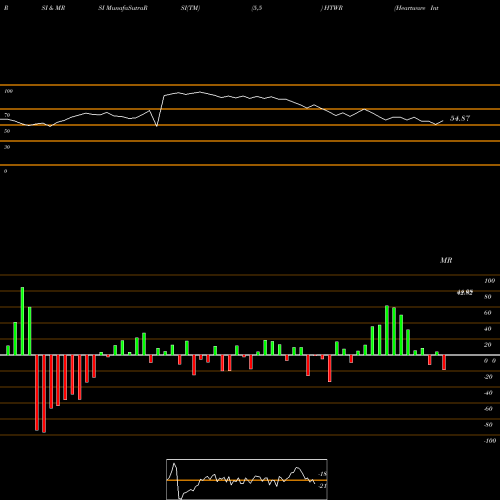Image resolution: width=500 pixels, height=500 pixels.
Task: Click the SI MunafaSutraR header text
Action: (x=123, y=8)
